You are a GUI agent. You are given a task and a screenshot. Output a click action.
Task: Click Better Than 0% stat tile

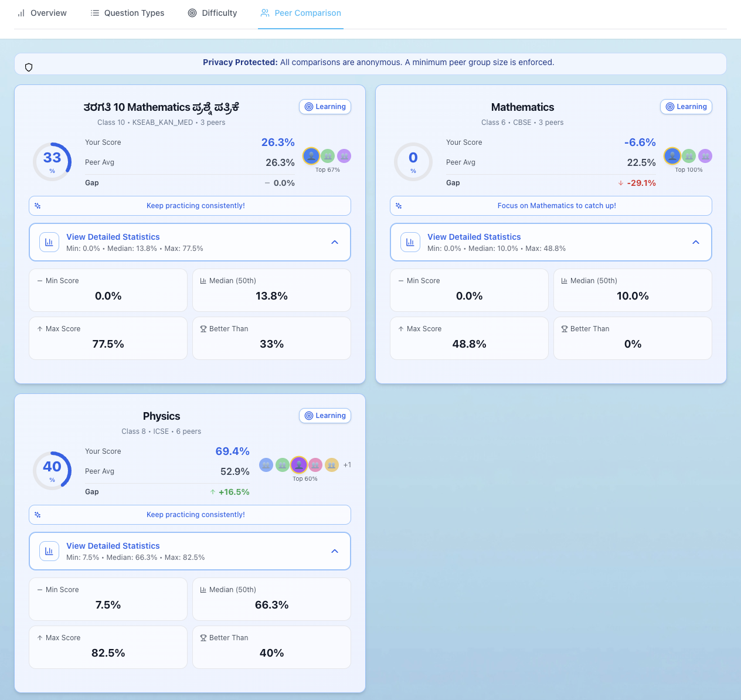(633, 338)
